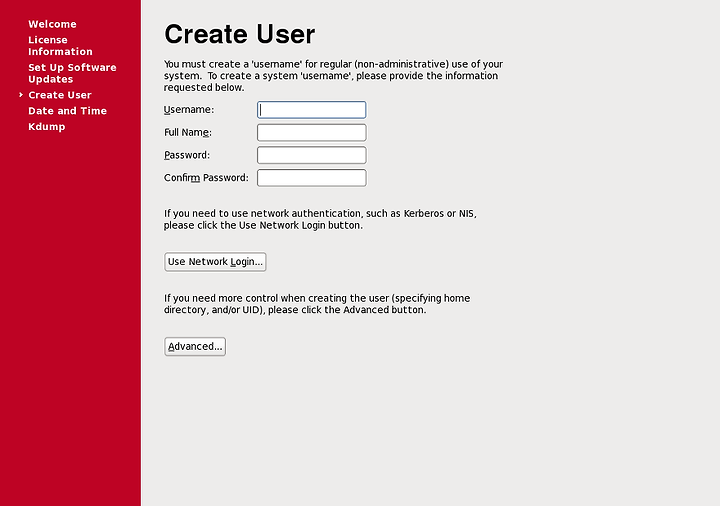Click the 'more control when creating the user' text
This screenshot has height=506, width=720.
pyautogui.click(x=317, y=304)
